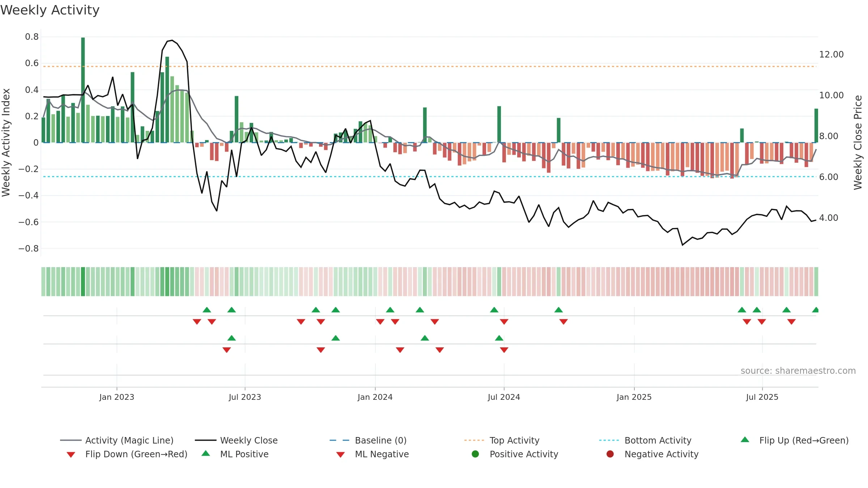Click the 8.00 price axis label

[829, 136]
